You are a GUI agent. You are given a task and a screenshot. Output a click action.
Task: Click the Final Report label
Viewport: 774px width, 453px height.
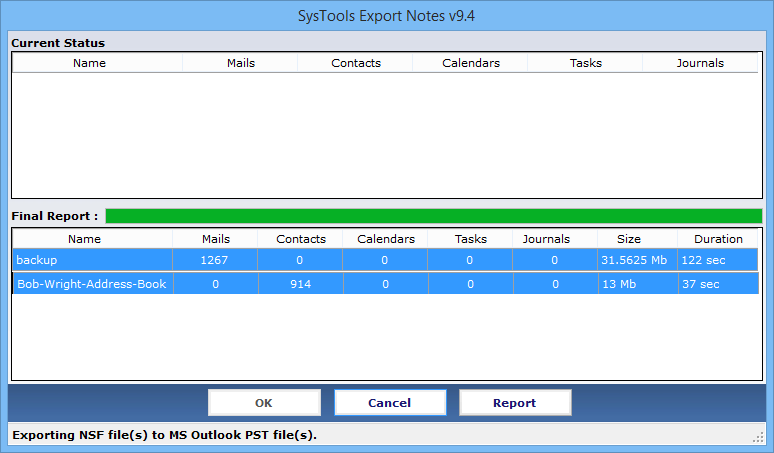(x=55, y=216)
